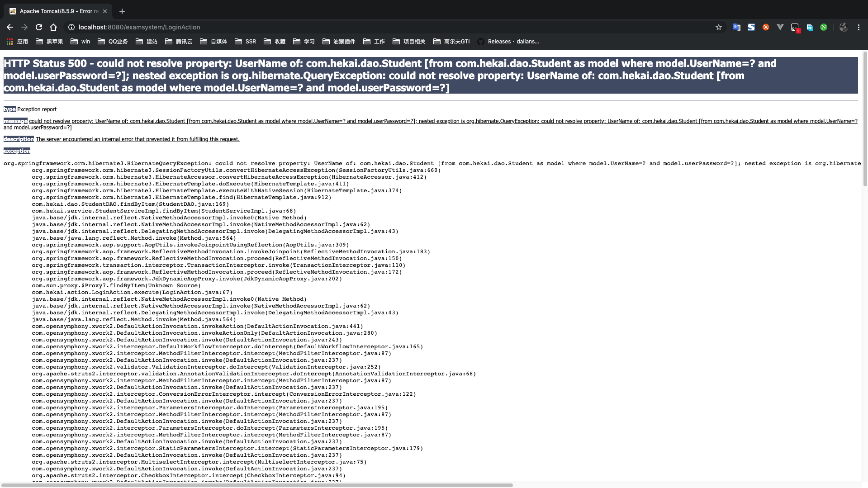This screenshot has width=868, height=488.
Task: Click the CheckboxInterceptor stack line
Action: click(x=189, y=476)
